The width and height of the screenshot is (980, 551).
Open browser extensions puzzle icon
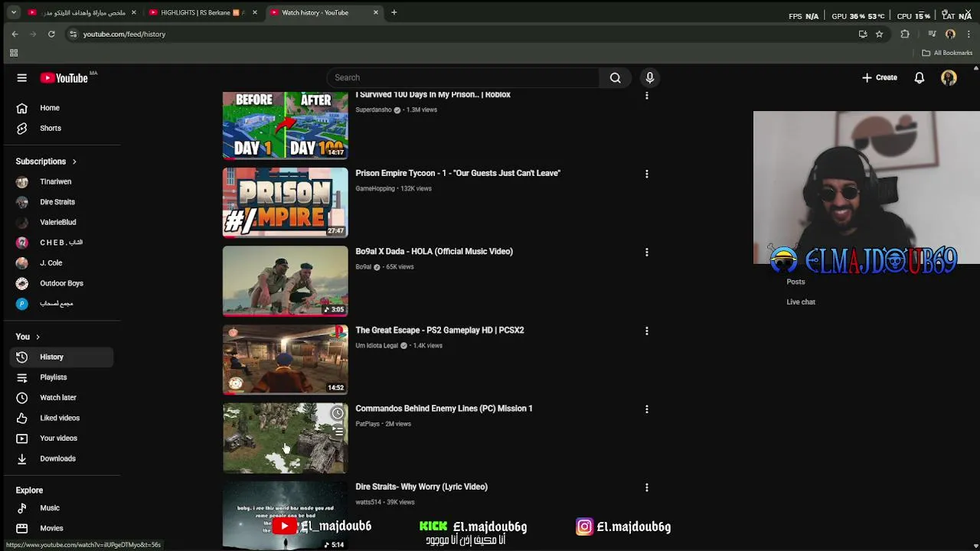tap(905, 34)
